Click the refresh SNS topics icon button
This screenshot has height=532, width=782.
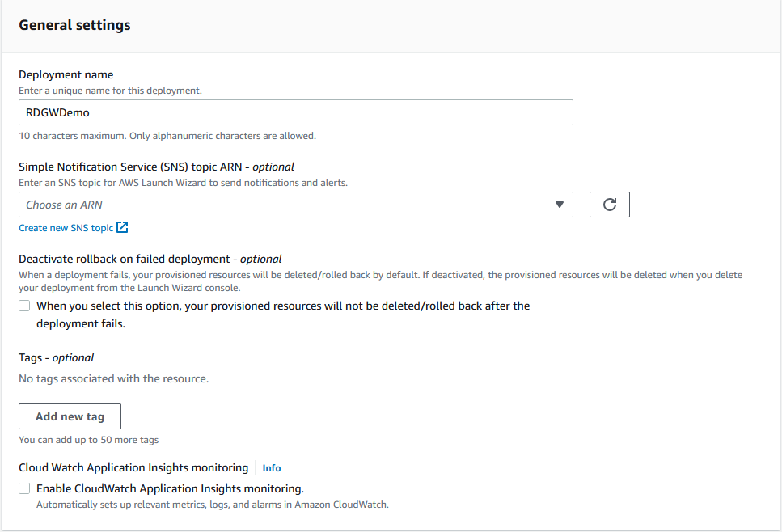[x=610, y=205]
